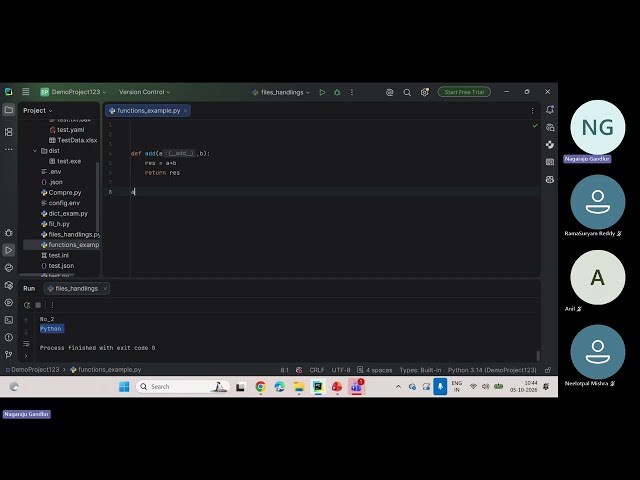Screen dimensions: 640x480
Task: Close the files_handlings Run tab
Action: pos(105,289)
